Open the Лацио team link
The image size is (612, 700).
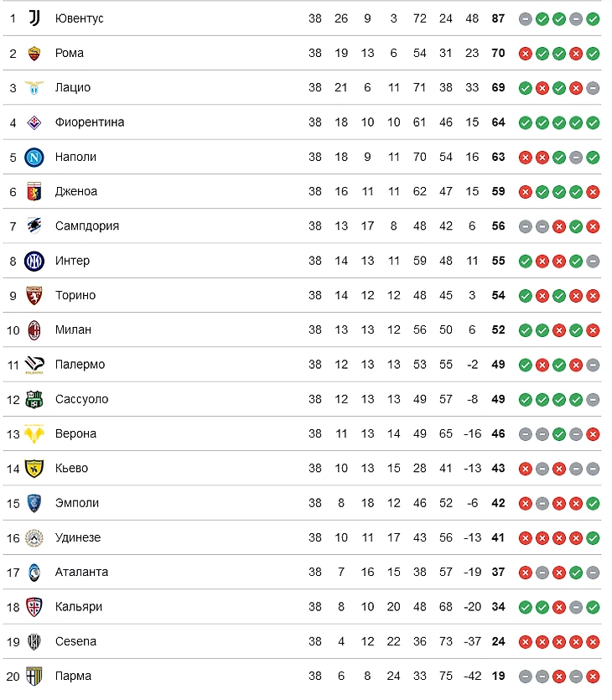pyautogui.click(x=73, y=87)
